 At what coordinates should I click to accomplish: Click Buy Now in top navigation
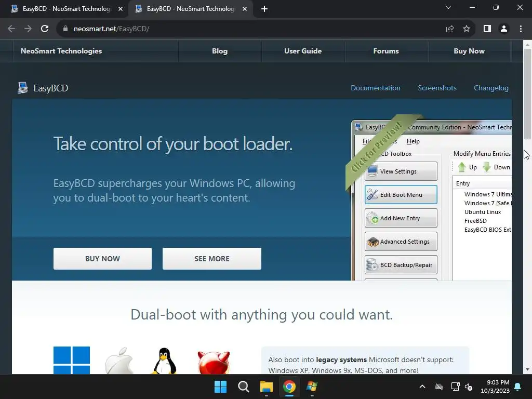469,51
